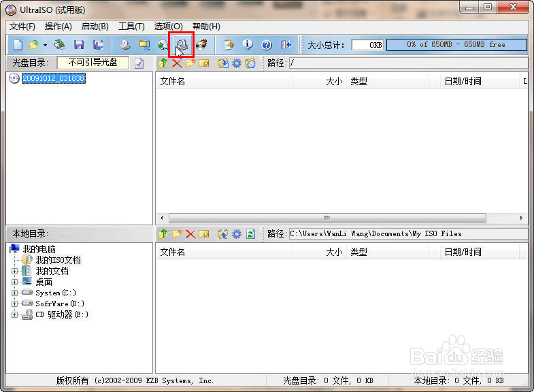Image resolution: width=534 pixels, height=392 pixels.
Task: Sort the disc file list by 大小 header
Action: (320, 82)
